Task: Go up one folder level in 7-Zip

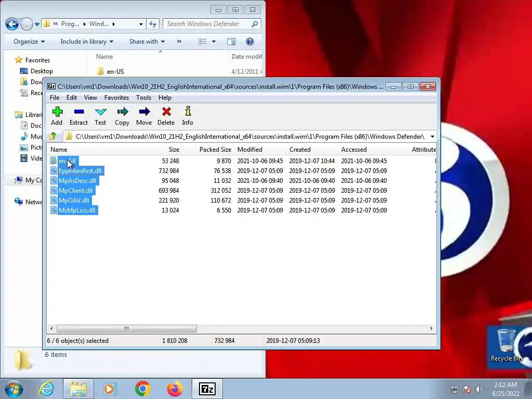Action: pos(53,137)
